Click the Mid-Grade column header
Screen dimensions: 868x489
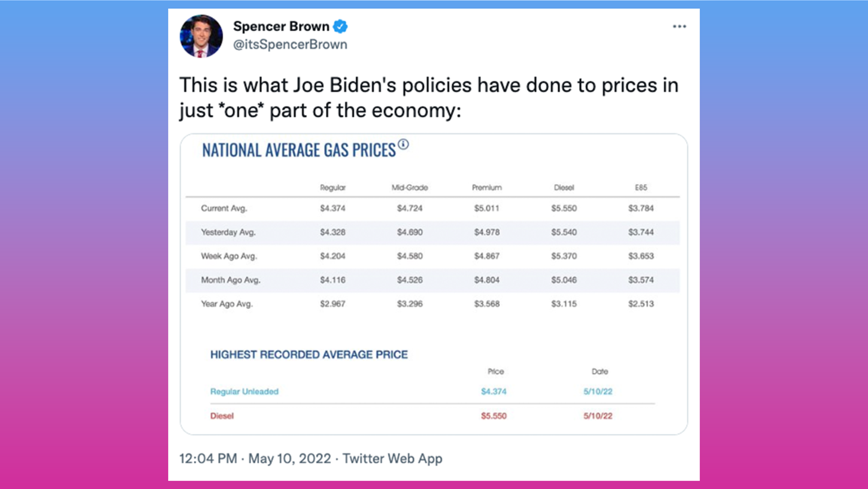click(x=410, y=188)
